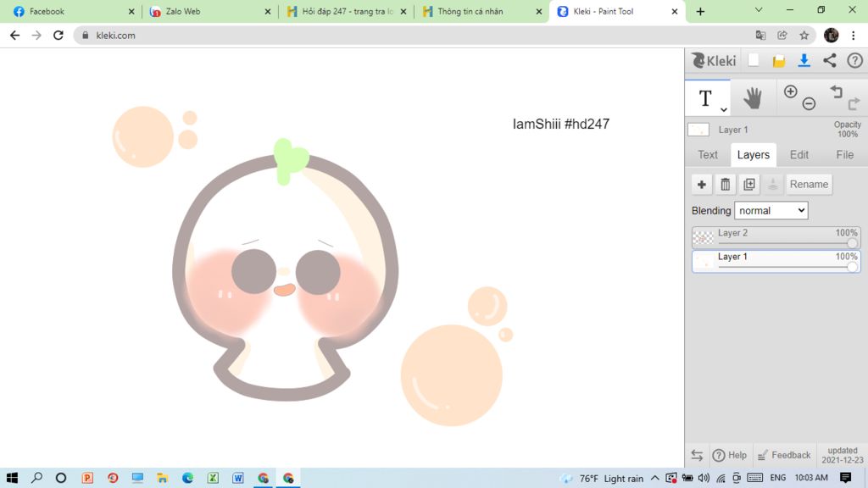Screen dimensions: 868x488
Task: Undo the last action
Action: [836, 91]
